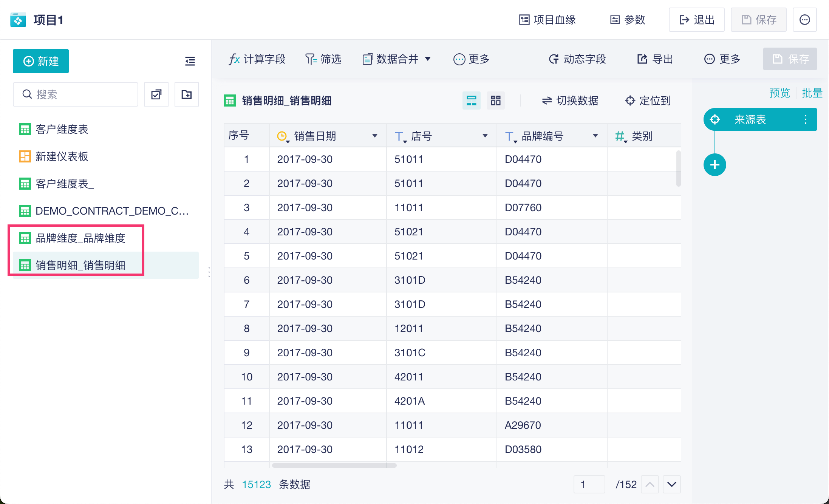Select 品牌维度_品牌维度 table in sidebar

pyautogui.click(x=80, y=238)
